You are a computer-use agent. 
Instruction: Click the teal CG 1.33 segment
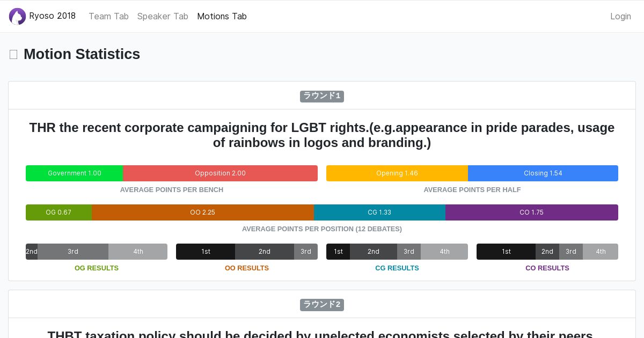point(379,212)
